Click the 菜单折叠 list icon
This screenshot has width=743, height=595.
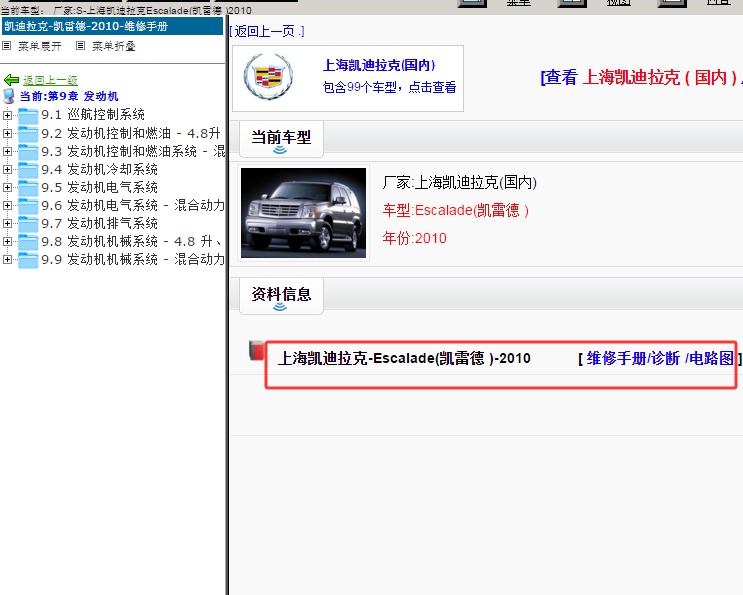[81, 45]
